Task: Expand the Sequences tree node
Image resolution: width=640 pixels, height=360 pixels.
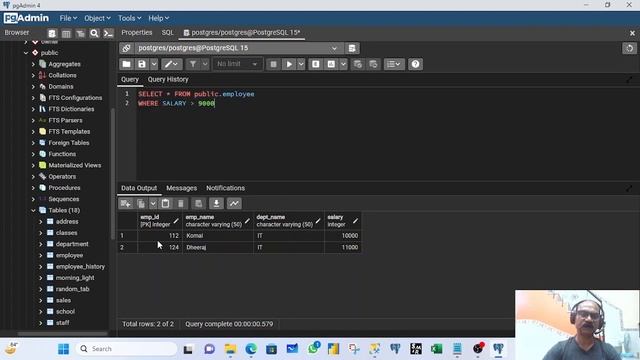Action: [x=33, y=199]
